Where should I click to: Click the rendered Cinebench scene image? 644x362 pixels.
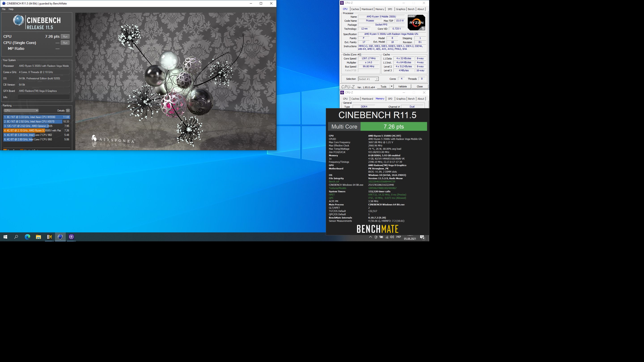pyautogui.click(x=176, y=81)
